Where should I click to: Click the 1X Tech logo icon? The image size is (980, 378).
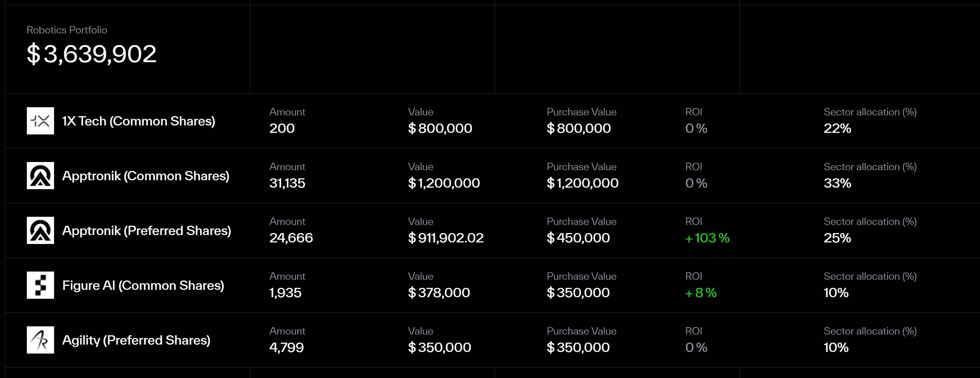point(40,121)
